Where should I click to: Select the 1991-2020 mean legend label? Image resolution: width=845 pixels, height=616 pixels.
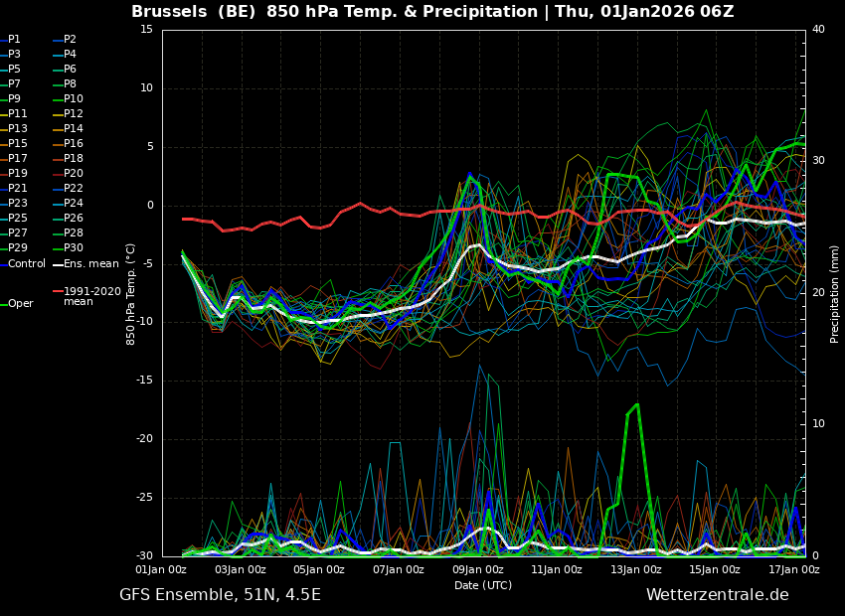pyautogui.click(x=92, y=296)
